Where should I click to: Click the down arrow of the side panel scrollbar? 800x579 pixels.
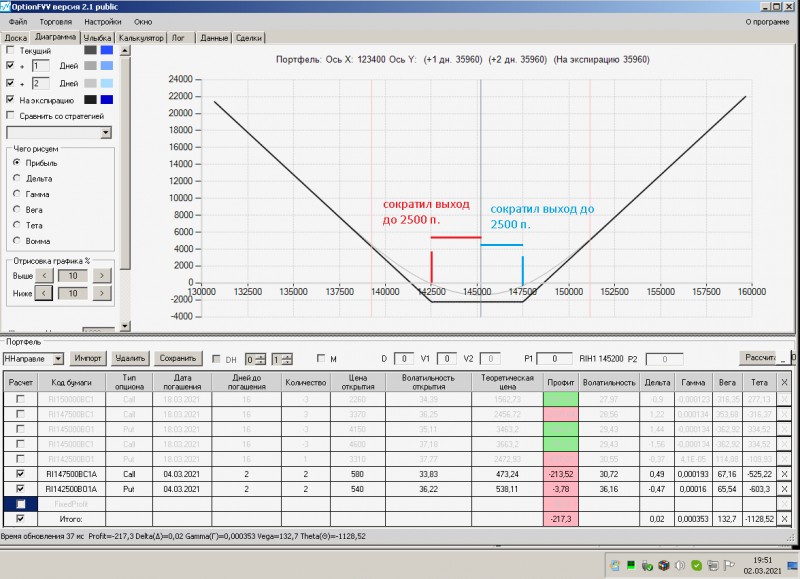point(125,325)
